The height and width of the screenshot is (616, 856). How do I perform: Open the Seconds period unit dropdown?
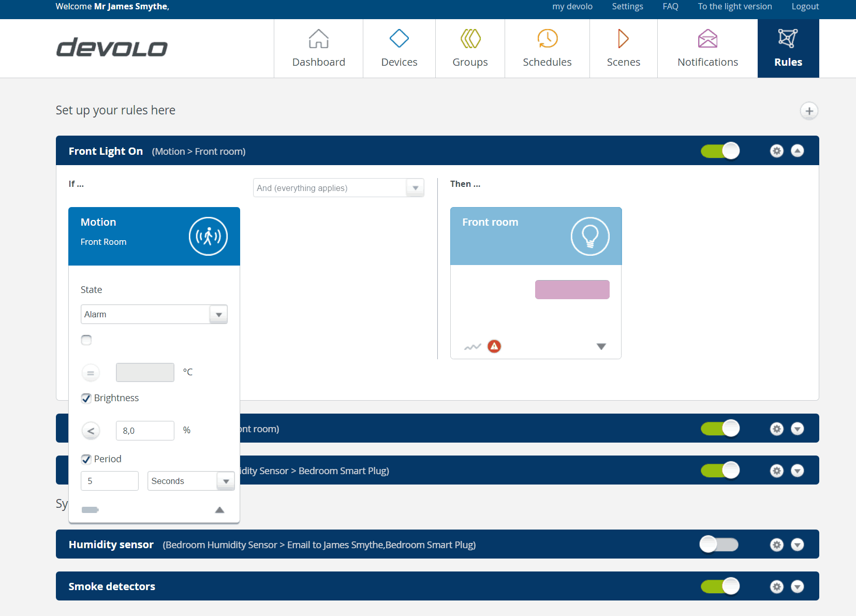click(190, 481)
